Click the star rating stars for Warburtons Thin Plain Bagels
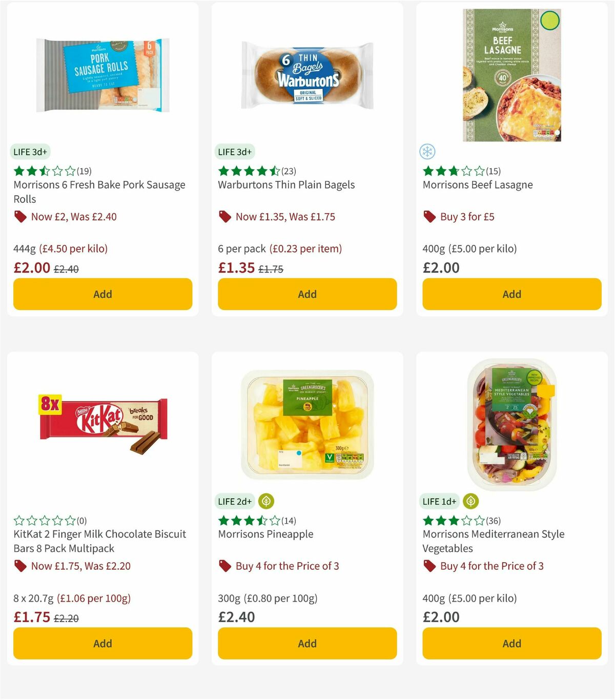Image resolution: width=615 pixels, height=700 pixels. point(248,171)
